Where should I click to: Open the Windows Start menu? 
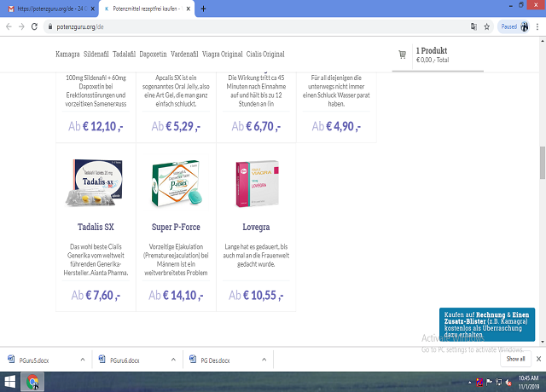[x=10, y=383]
